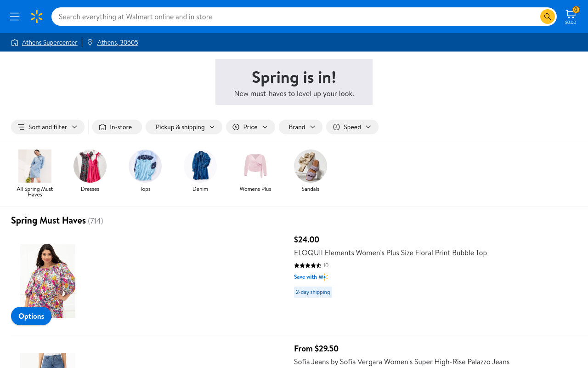Click the location pin icon
Viewport: 588px width, 368px height.
pyautogui.click(x=90, y=42)
